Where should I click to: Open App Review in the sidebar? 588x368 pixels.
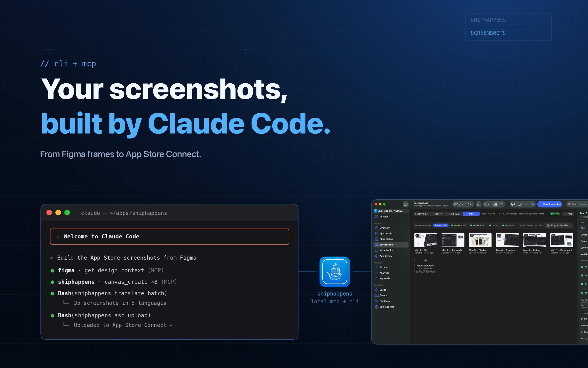pos(391,256)
